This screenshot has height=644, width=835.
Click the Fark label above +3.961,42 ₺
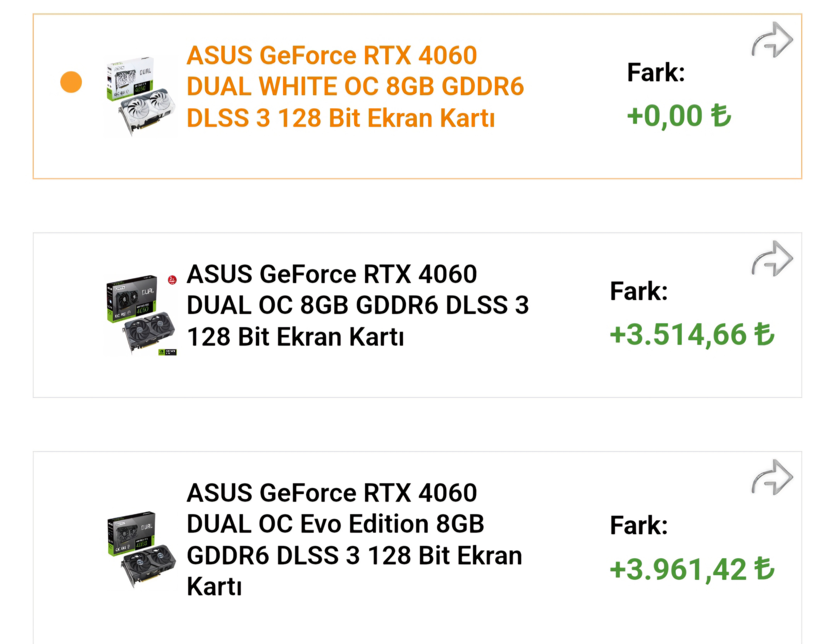click(638, 526)
